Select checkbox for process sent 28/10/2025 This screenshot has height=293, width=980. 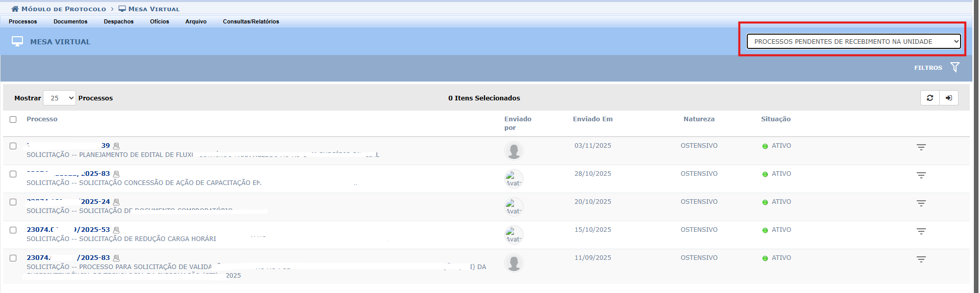[13, 174]
